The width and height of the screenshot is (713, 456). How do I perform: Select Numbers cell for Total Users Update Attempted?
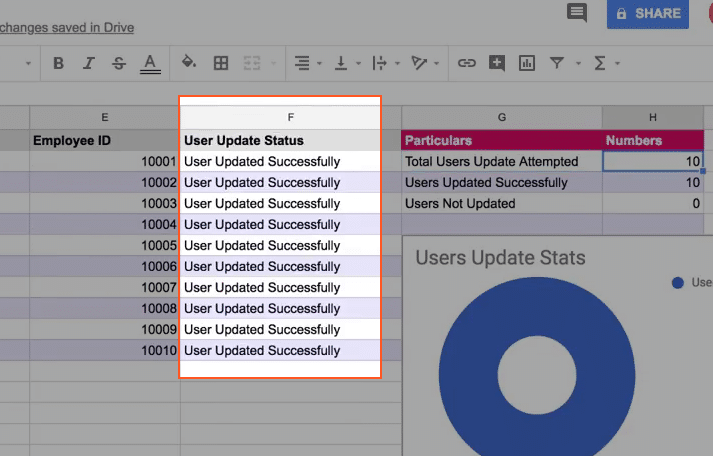tap(653, 161)
